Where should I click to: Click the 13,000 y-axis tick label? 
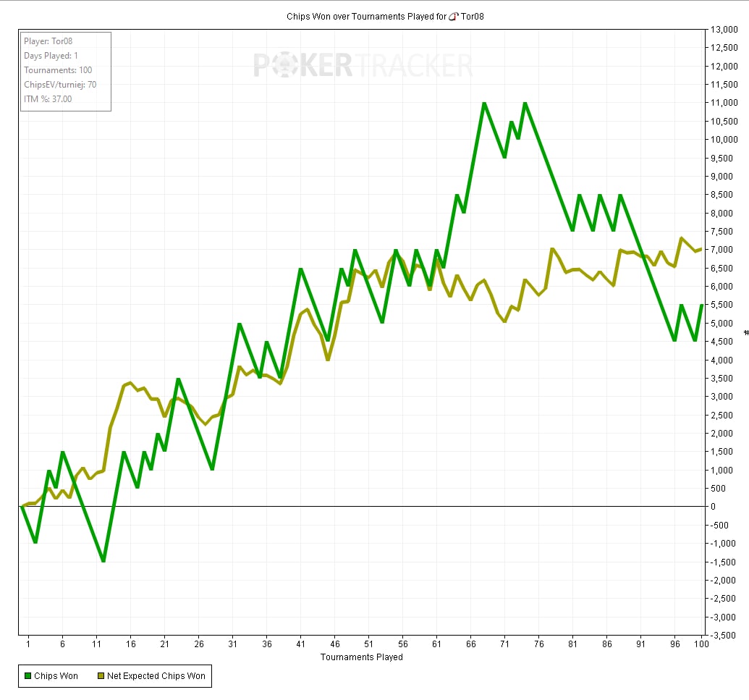point(724,30)
